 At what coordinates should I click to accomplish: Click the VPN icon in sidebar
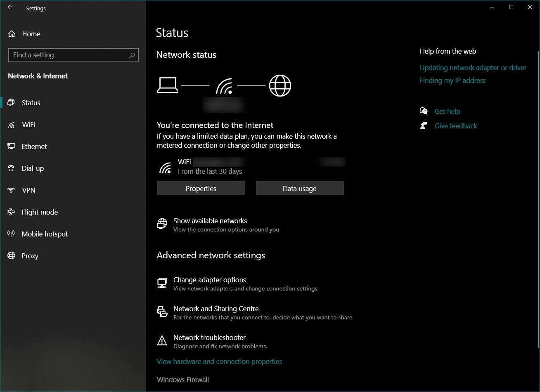point(12,190)
